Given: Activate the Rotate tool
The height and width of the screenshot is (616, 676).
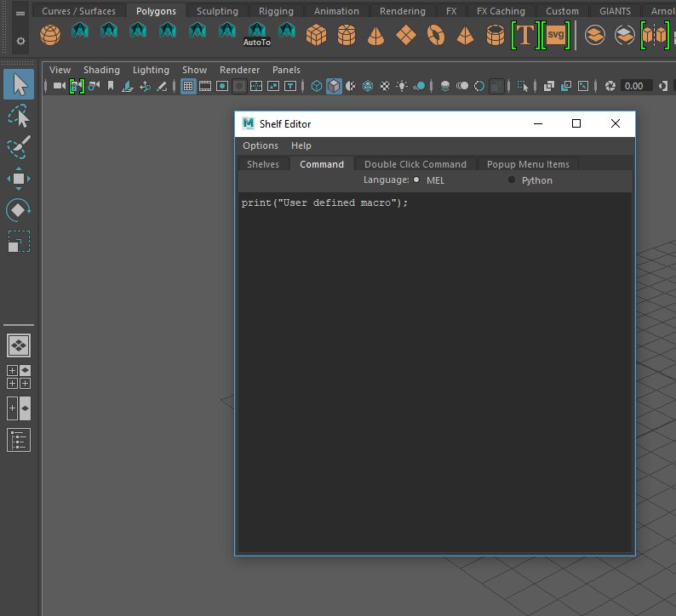Looking at the screenshot, I should point(19,209).
